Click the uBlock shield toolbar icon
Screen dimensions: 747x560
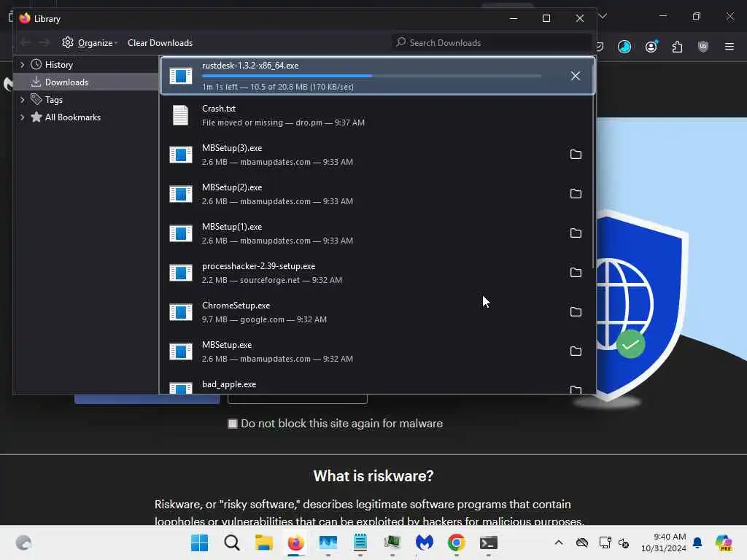(703, 47)
